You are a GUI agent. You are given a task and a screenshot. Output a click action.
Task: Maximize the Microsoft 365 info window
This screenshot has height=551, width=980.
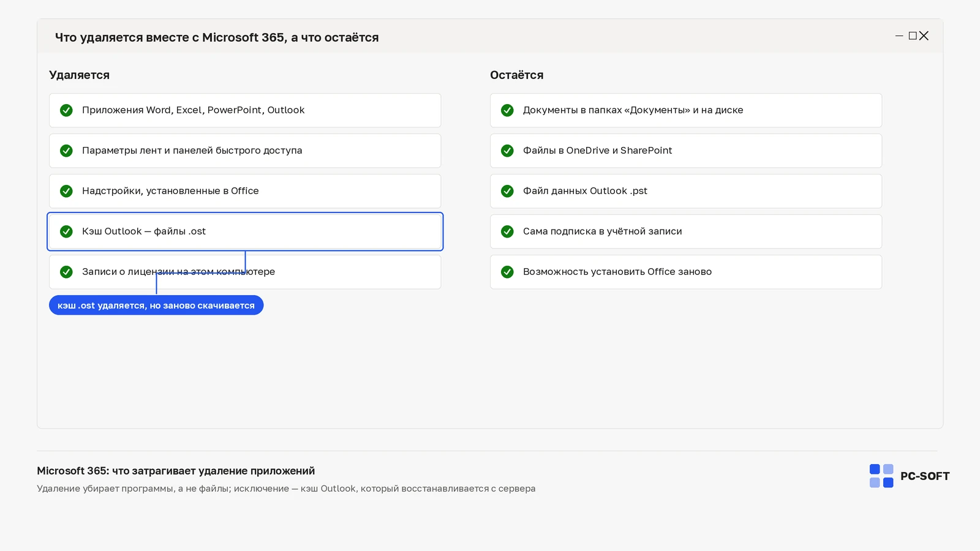[x=913, y=36]
